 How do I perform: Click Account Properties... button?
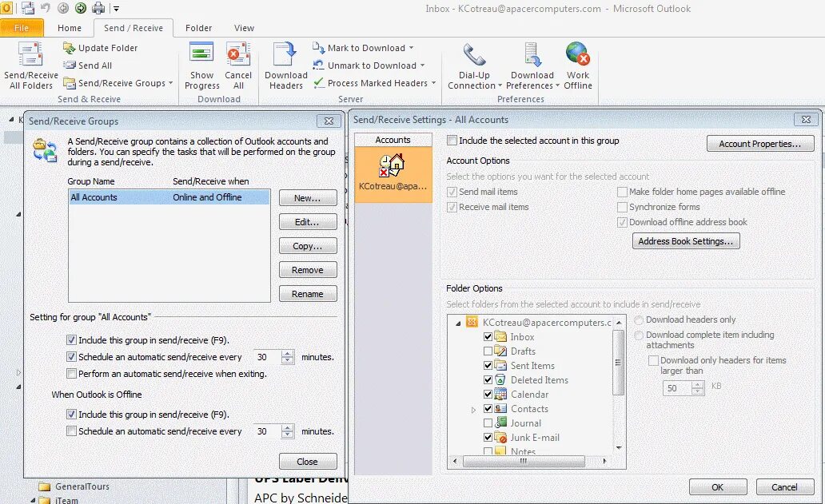(760, 144)
